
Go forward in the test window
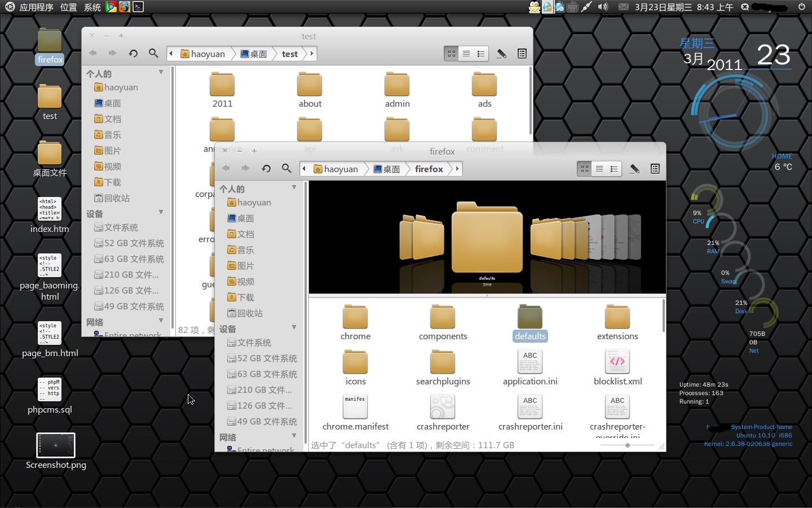click(112, 53)
